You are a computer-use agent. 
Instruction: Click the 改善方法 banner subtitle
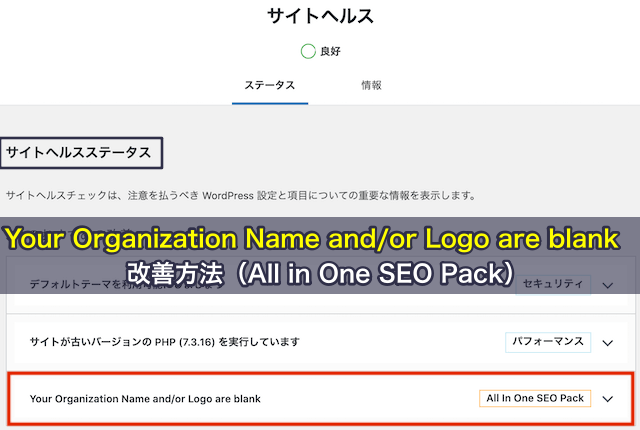pyautogui.click(x=320, y=271)
